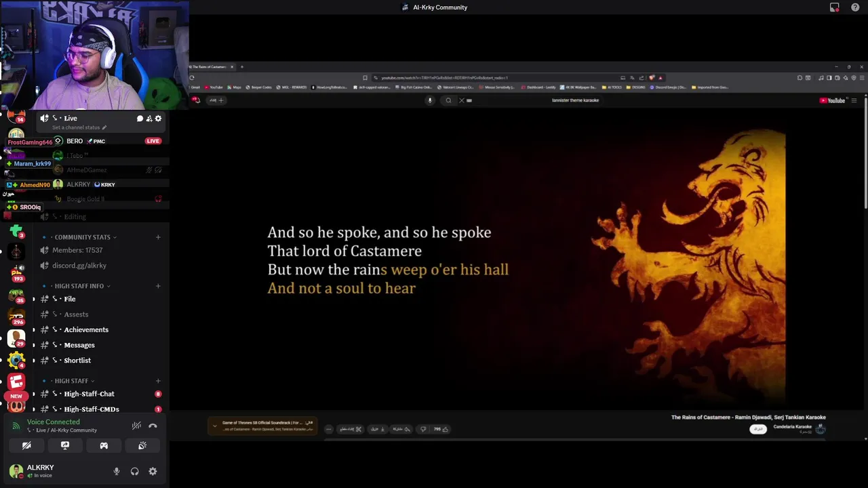The image size is (868, 488).
Task: Open the Messages text channel
Action: [79, 346]
